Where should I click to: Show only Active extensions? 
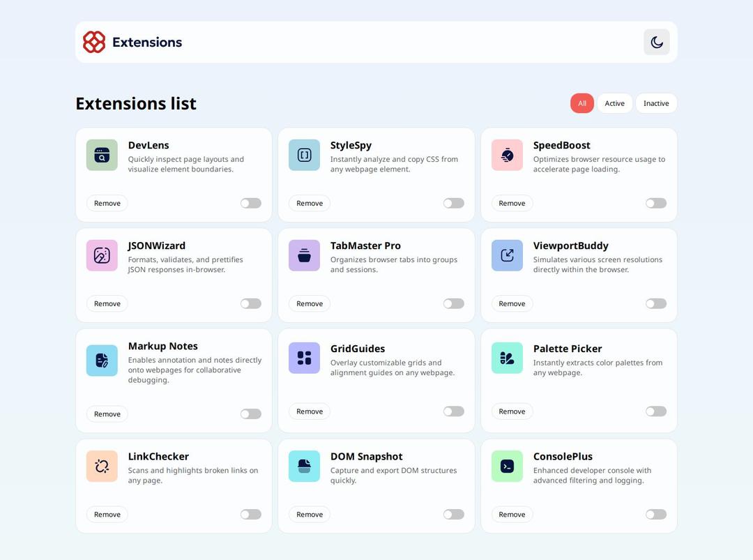point(614,103)
